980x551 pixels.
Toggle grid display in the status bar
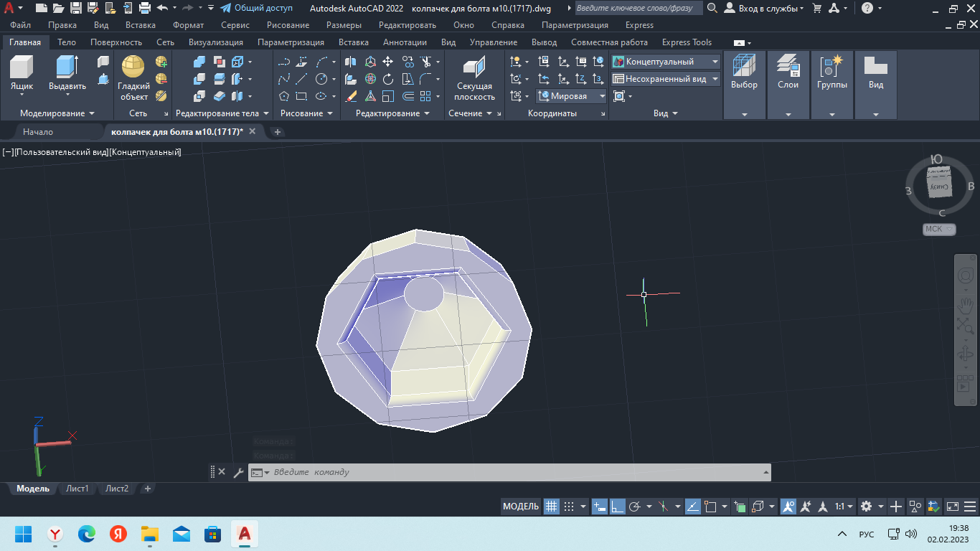(551, 507)
